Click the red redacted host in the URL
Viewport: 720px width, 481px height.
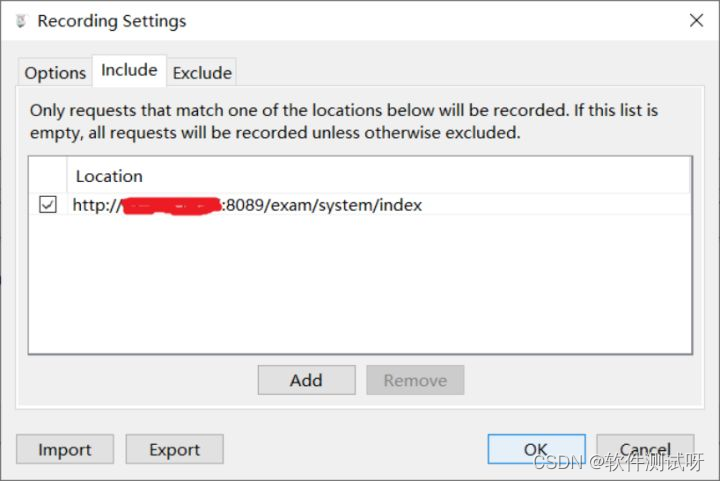170,206
